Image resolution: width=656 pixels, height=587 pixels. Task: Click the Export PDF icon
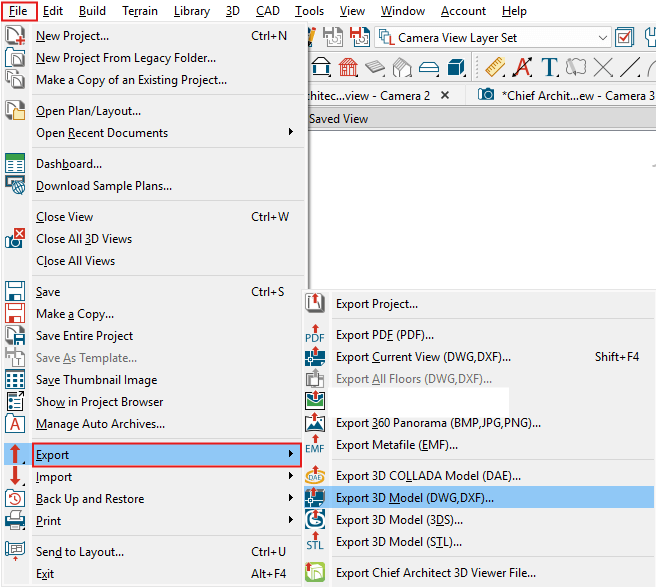point(315,334)
